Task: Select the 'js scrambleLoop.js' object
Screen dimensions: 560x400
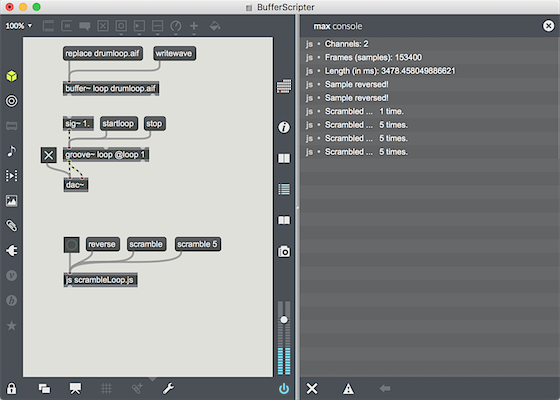Action: coord(100,280)
